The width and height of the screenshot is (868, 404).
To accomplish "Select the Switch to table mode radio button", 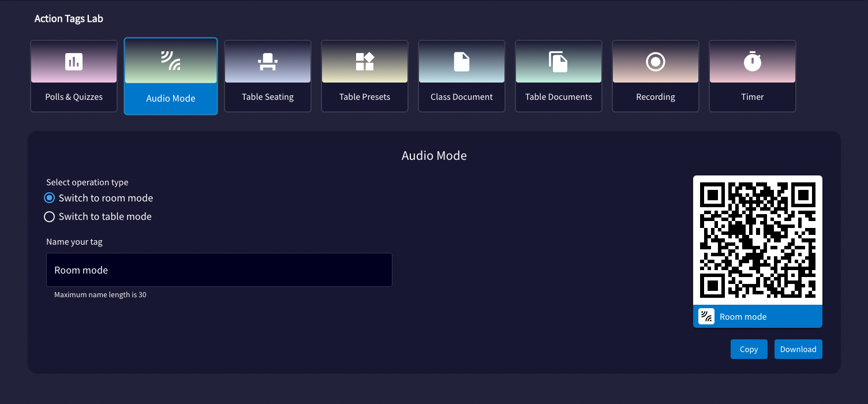I will pyautogui.click(x=49, y=216).
